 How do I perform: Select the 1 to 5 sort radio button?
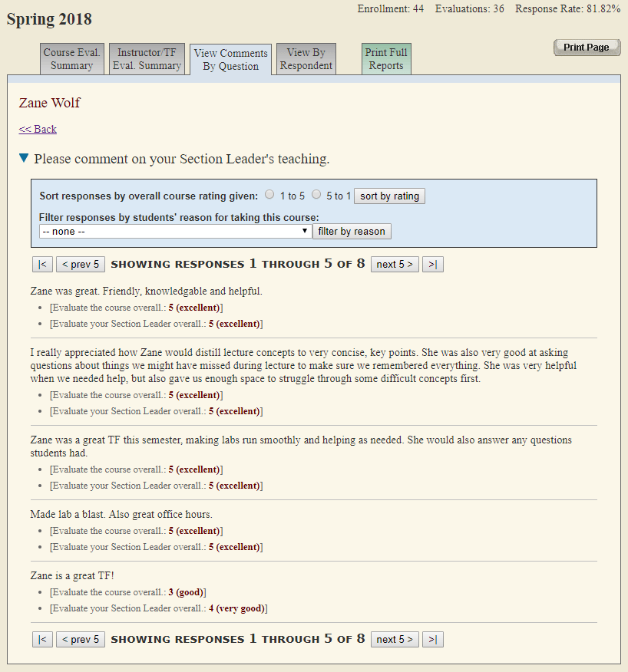269,195
